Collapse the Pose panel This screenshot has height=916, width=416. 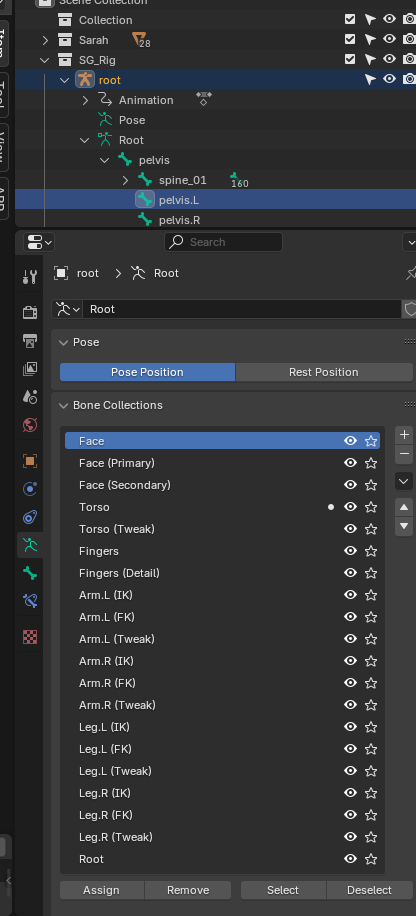point(64,342)
